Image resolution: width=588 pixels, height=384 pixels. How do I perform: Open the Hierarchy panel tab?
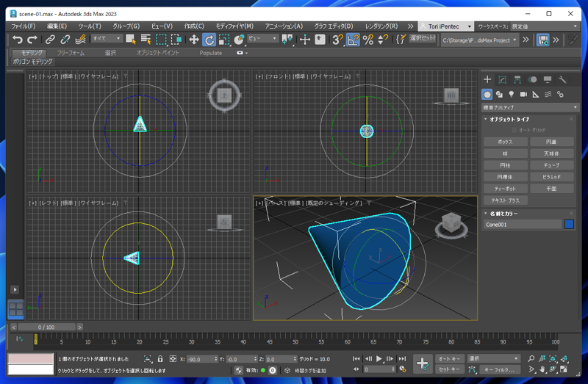point(517,79)
